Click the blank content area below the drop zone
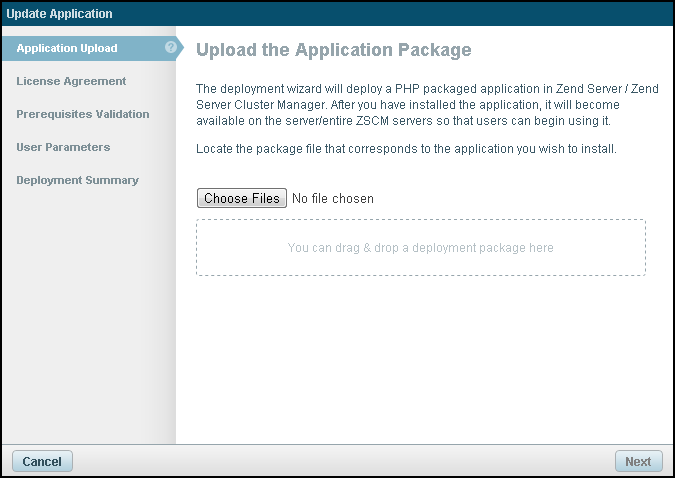Image resolution: width=675 pixels, height=478 pixels. (420, 360)
